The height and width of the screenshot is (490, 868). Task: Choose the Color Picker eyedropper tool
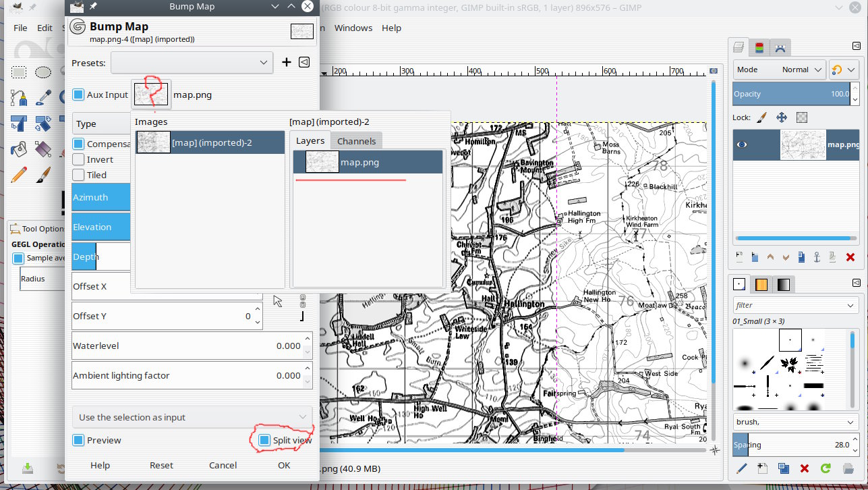click(x=43, y=98)
